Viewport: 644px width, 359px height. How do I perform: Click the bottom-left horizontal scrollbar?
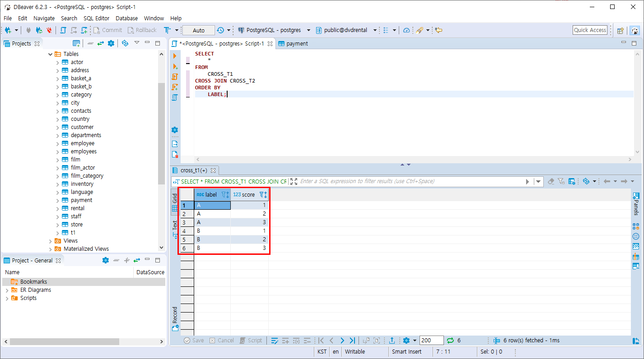coord(64,342)
